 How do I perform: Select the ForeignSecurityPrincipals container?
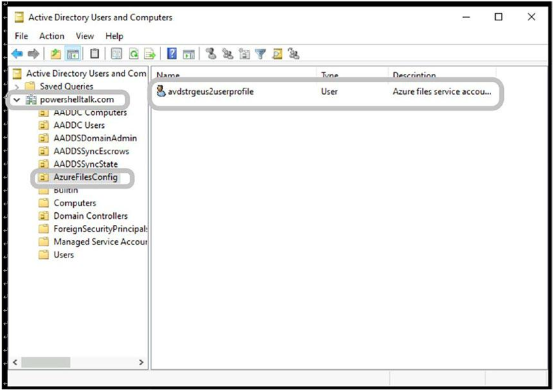pyautogui.click(x=100, y=229)
